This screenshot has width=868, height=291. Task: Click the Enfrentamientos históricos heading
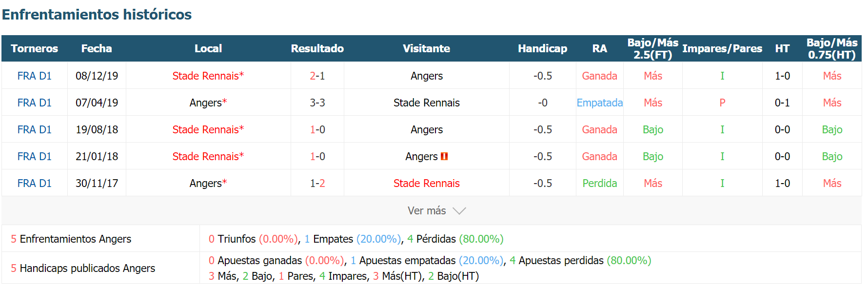[x=97, y=14]
